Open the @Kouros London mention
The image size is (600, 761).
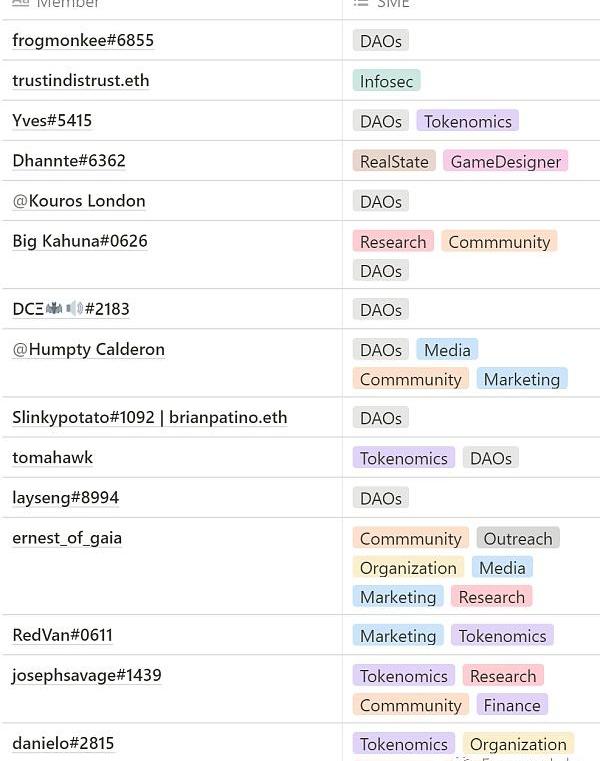(x=79, y=201)
